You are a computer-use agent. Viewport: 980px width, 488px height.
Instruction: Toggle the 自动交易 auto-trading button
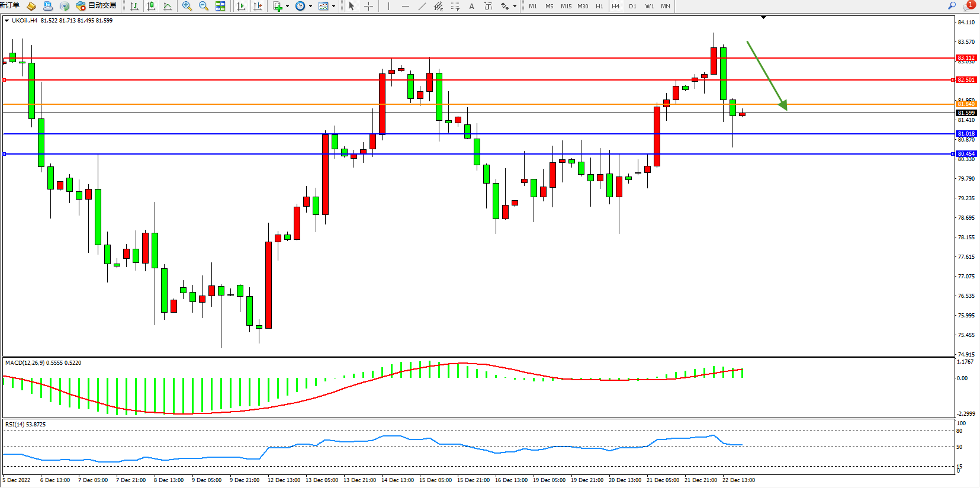97,6
